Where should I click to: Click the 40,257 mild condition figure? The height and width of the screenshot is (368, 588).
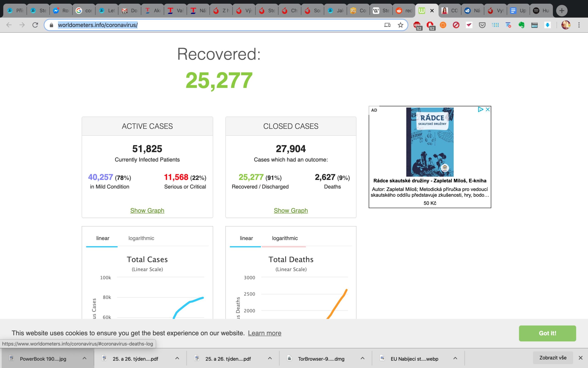tap(100, 177)
